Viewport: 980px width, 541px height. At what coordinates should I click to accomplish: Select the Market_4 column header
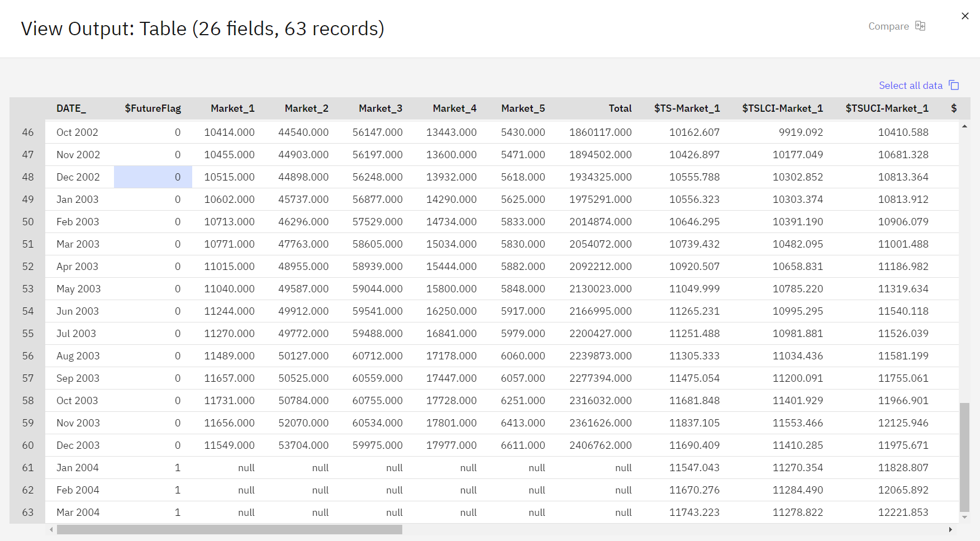tap(454, 108)
